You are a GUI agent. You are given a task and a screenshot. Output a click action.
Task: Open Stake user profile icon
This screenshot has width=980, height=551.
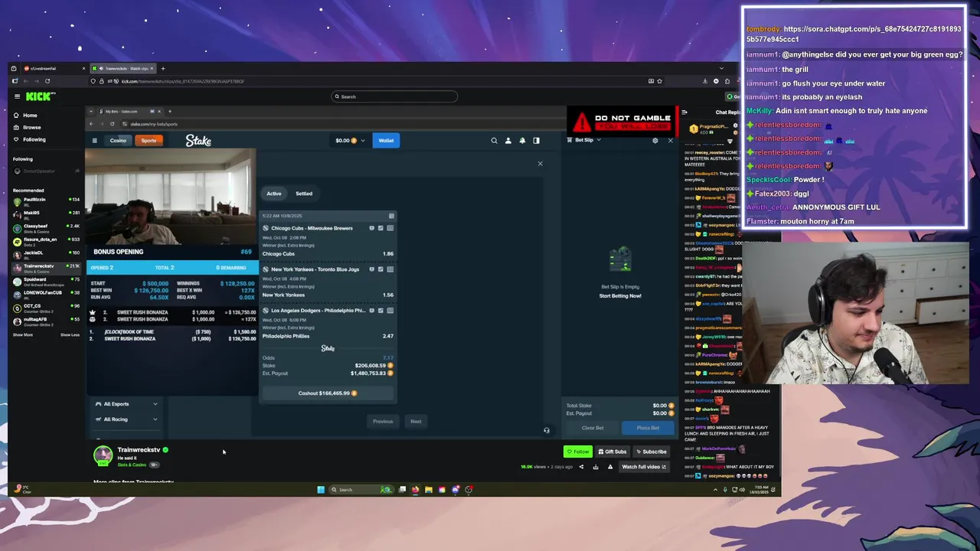click(508, 141)
